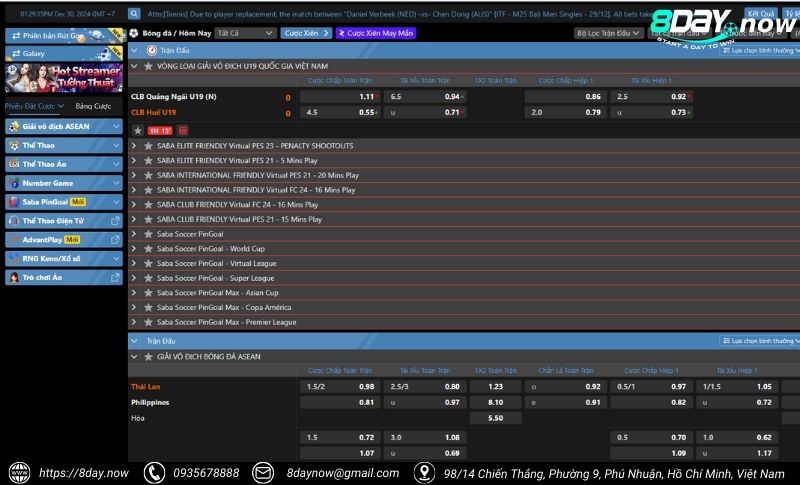Screen dimensions: 800x485
Task: Select the Phiếu Đặt Cược tab
Action: [x=34, y=106]
